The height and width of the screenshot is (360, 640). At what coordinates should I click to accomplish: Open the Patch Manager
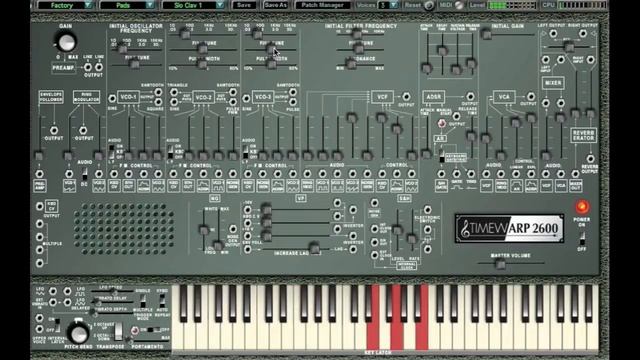click(322, 5)
